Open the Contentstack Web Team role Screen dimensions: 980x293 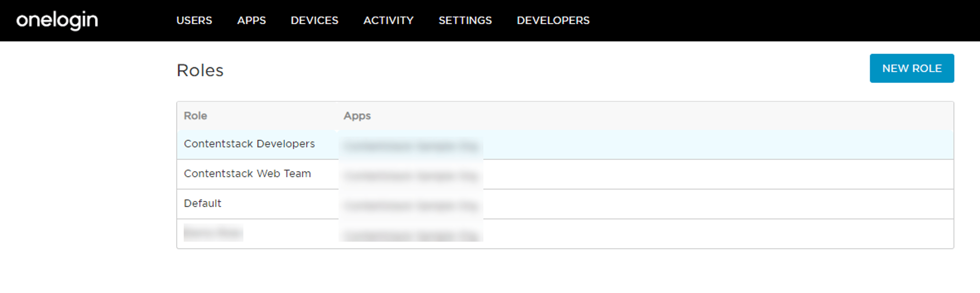coord(247,174)
